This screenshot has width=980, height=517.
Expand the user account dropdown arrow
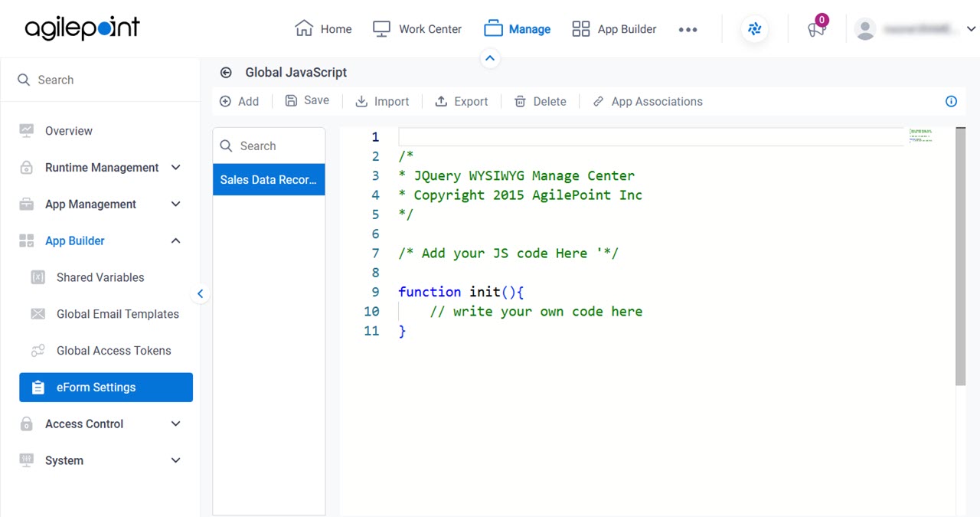click(x=971, y=29)
